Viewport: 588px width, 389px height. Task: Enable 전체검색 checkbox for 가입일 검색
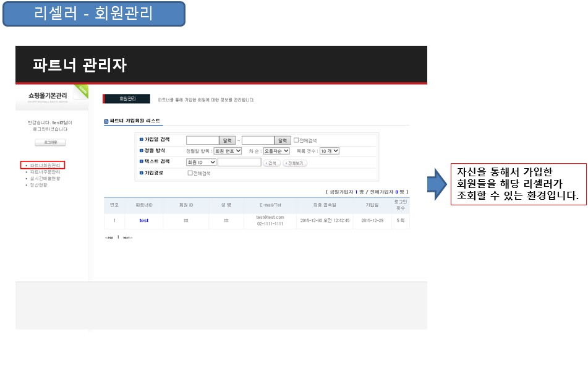tap(296, 140)
